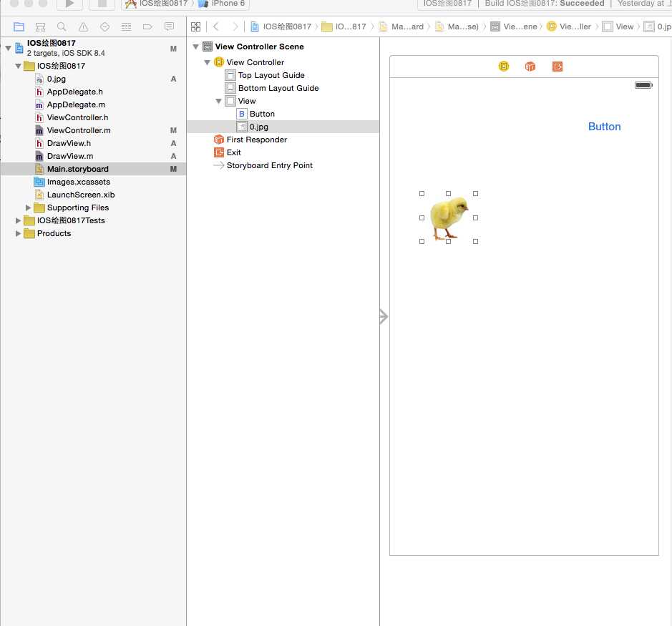672x626 pixels.
Task: Expand the Products folder
Action: [18, 233]
